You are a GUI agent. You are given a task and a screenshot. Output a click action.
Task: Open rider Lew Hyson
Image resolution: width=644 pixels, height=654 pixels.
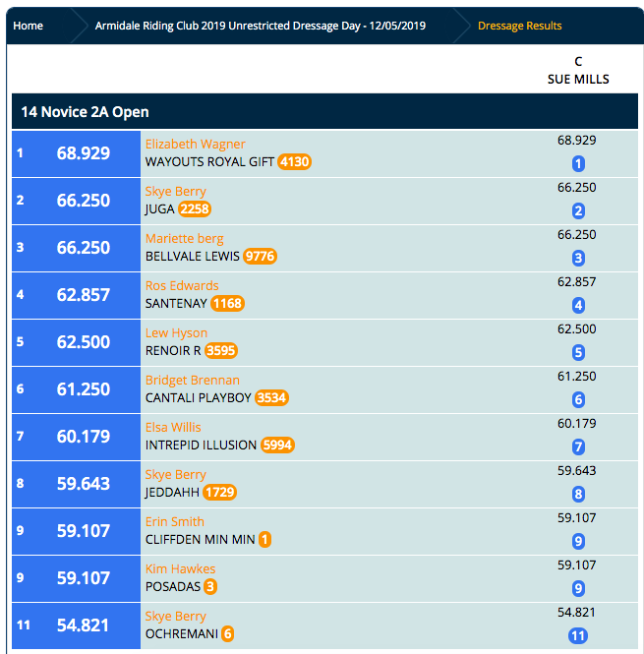pos(176,332)
